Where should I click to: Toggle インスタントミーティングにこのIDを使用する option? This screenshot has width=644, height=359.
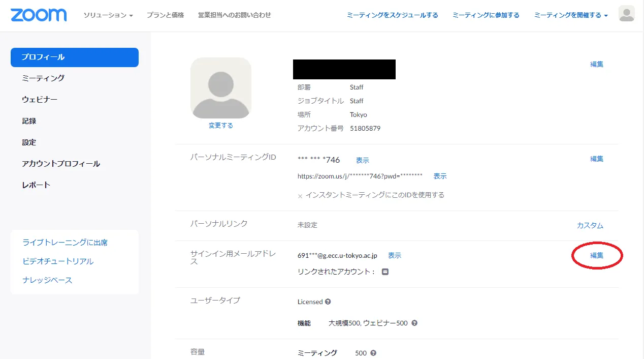[x=300, y=196]
